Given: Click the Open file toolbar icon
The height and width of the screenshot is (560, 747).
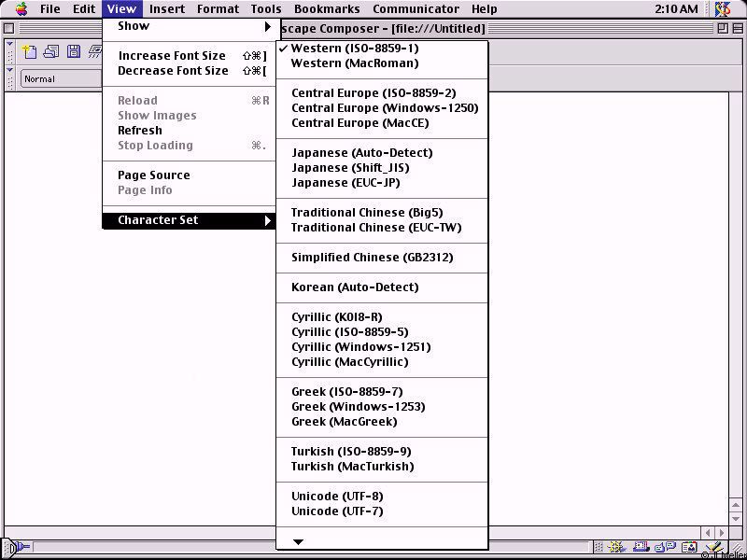Looking at the screenshot, I should point(51,52).
